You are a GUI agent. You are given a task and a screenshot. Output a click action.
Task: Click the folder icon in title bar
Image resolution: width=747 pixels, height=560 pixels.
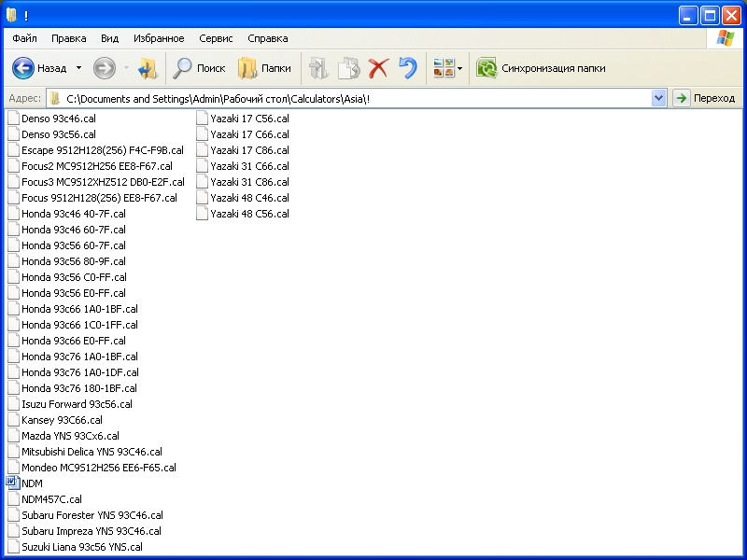11,15
